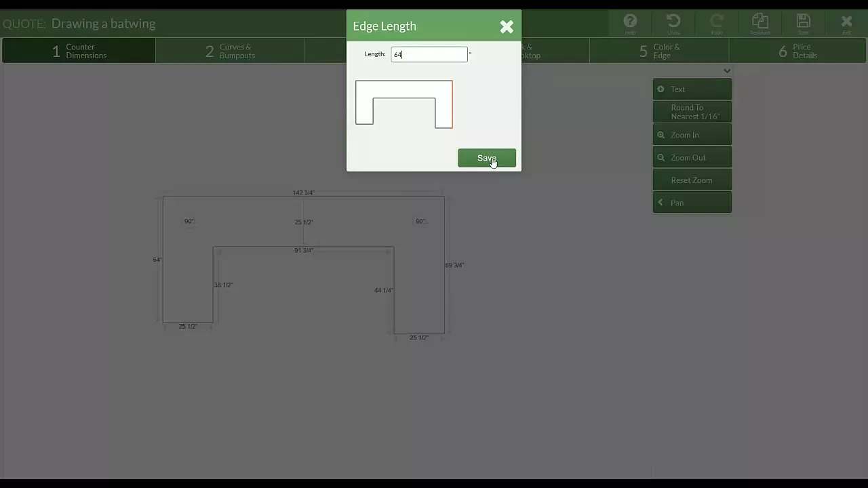Image resolution: width=868 pixels, height=488 pixels.
Task: Click the 44 1/4" inner right dimension
Action: [x=383, y=290]
